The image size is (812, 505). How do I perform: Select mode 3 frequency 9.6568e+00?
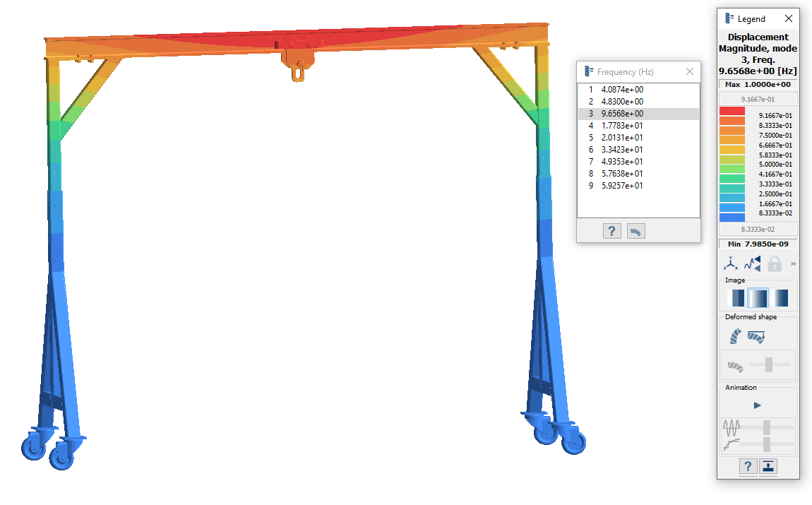(x=638, y=114)
